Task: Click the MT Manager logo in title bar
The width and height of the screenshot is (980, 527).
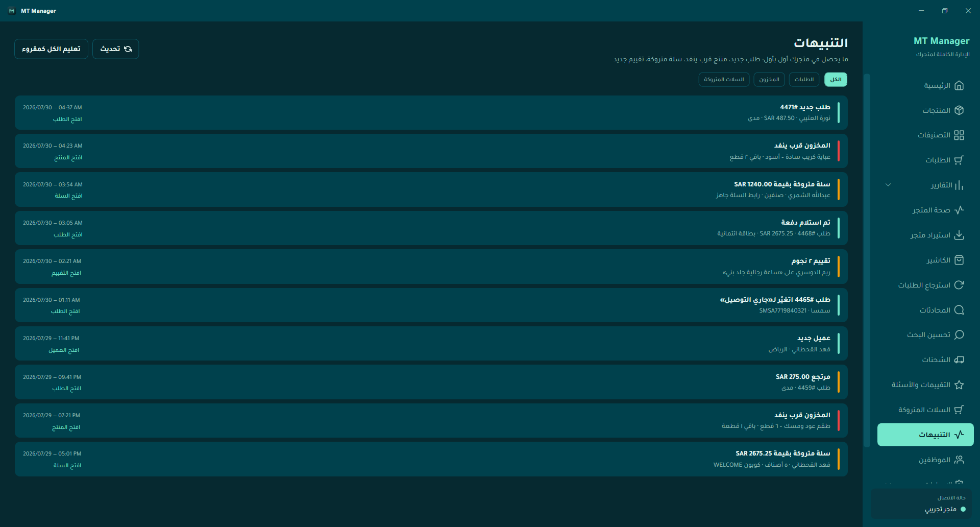Action: click(x=12, y=11)
